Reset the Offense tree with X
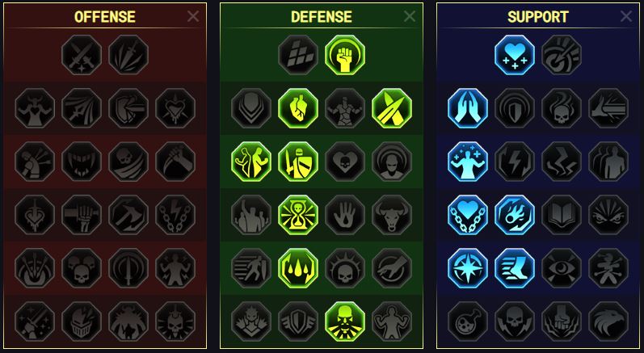This screenshot has height=353, width=644. click(x=193, y=16)
